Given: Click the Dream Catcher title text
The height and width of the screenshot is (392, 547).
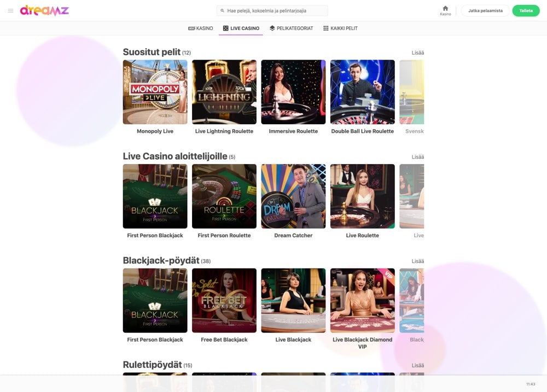Looking at the screenshot, I should 293,236.
